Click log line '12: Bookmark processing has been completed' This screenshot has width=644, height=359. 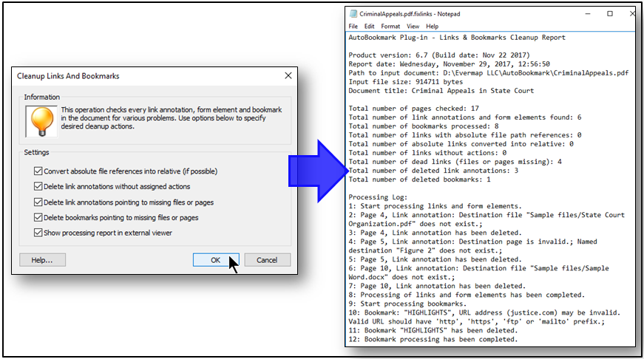coord(433,339)
